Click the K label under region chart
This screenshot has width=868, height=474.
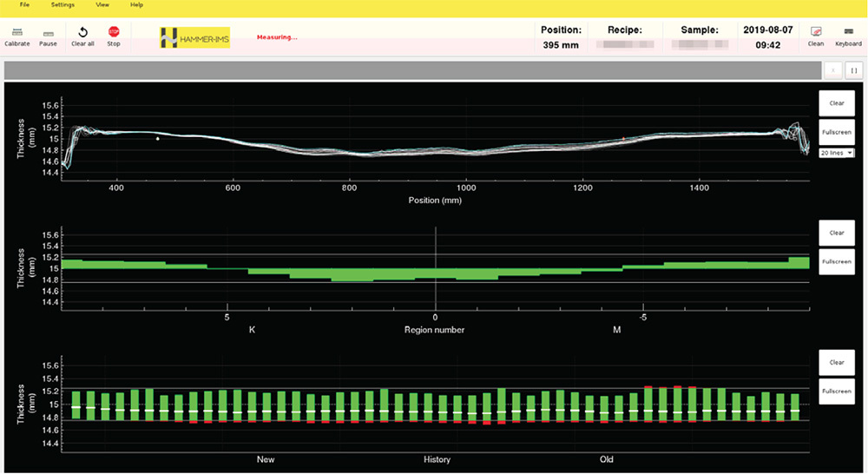click(252, 330)
